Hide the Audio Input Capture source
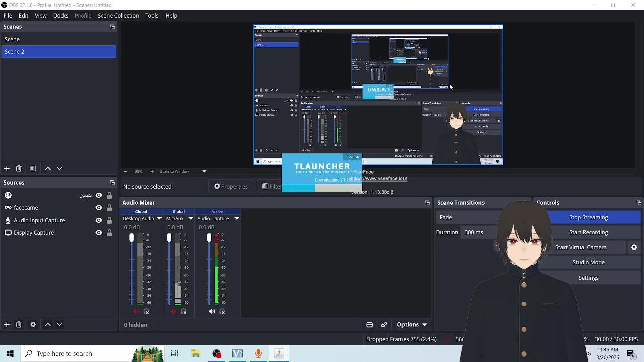The width and height of the screenshot is (644, 362). click(99, 220)
